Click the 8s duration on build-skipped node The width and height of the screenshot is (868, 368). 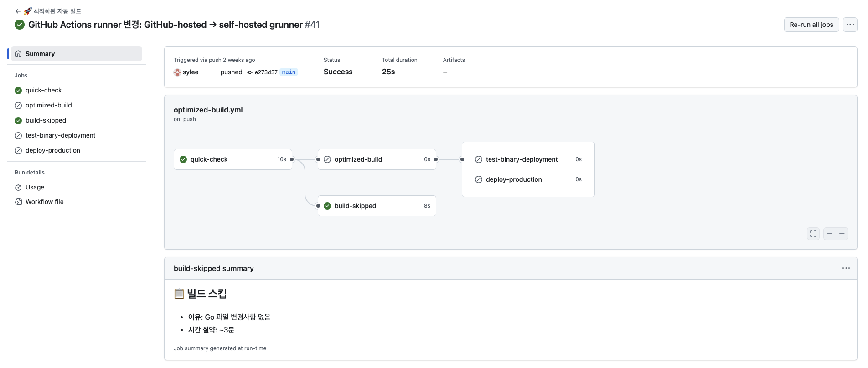coord(427,206)
